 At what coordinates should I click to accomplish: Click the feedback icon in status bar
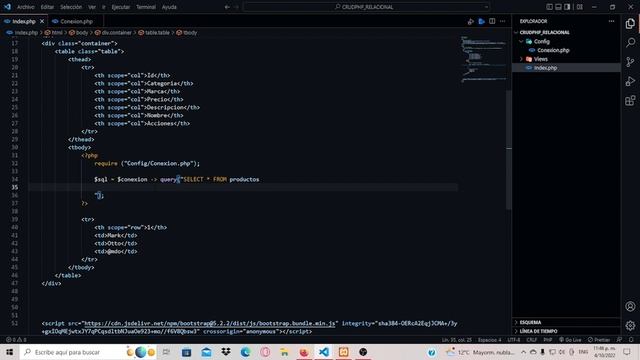click(620, 340)
